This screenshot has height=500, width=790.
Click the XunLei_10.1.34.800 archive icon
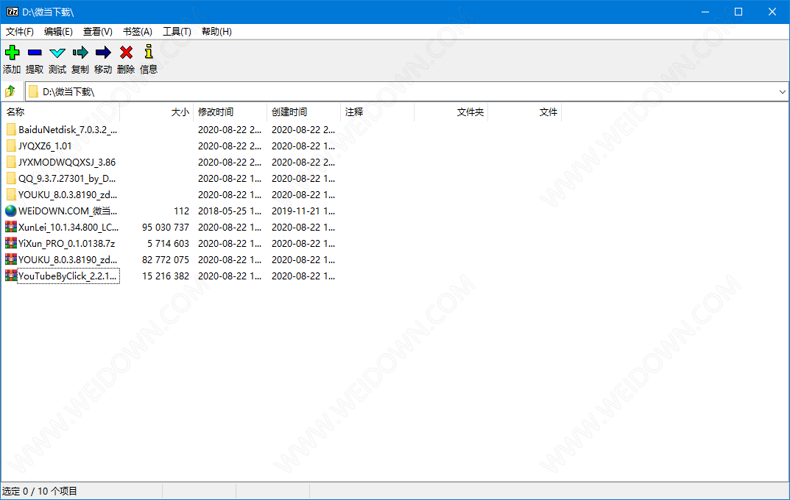(11, 227)
